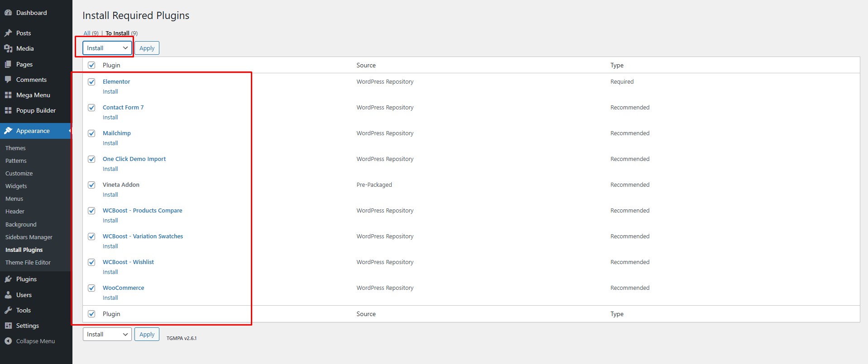Open the Theme File Editor item

[28, 262]
